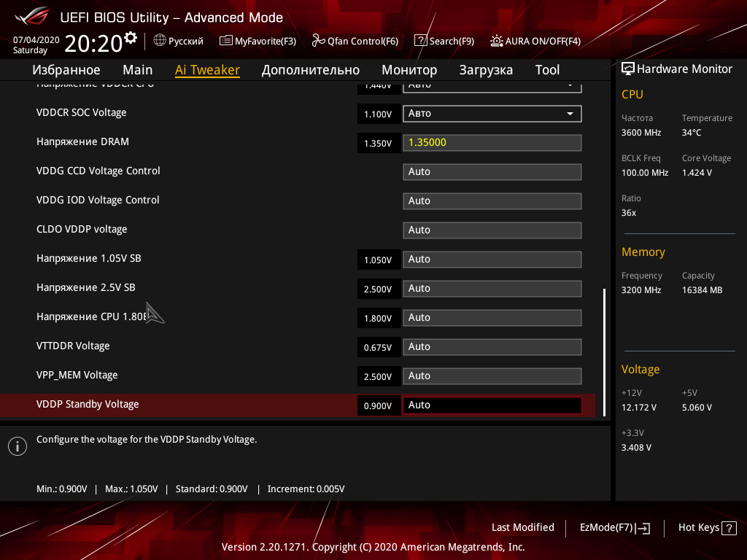Click the Напряжение 2.5V SB field

click(x=492, y=289)
